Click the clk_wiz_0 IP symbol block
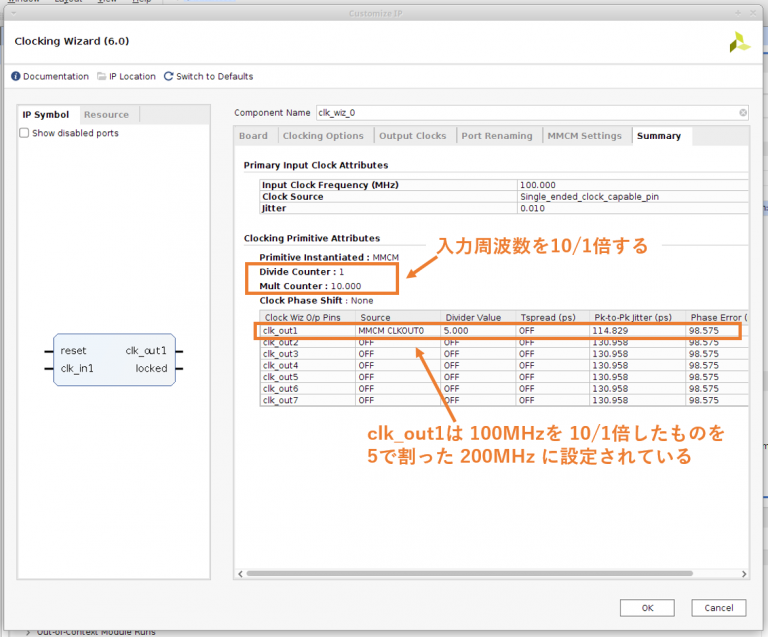768x637 pixels. click(x=114, y=360)
